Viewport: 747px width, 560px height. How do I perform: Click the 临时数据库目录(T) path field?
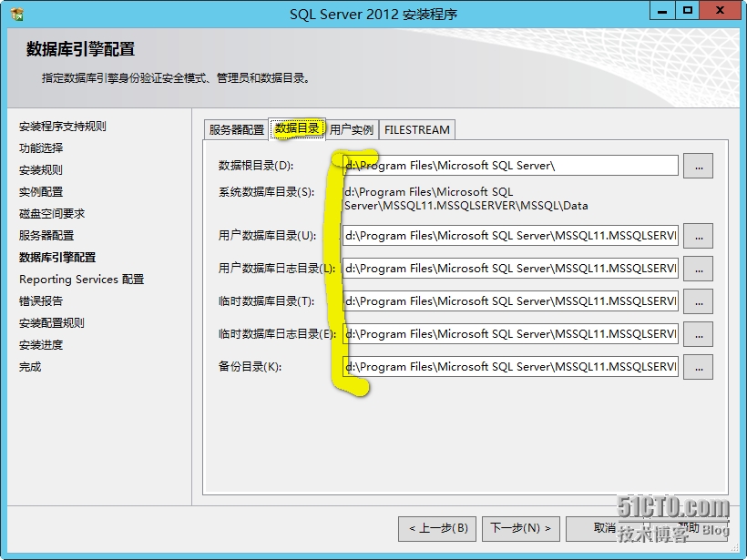pos(510,301)
